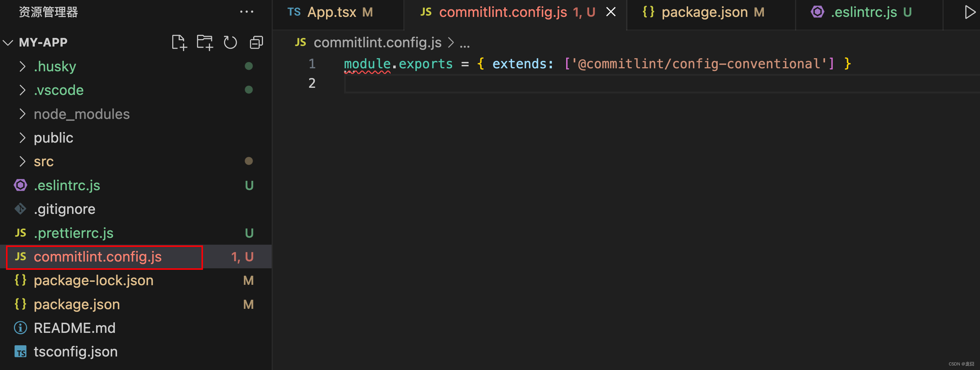This screenshot has width=980, height=370.
Task: Click the 'extends:' key on line 1
Action: 523,63
